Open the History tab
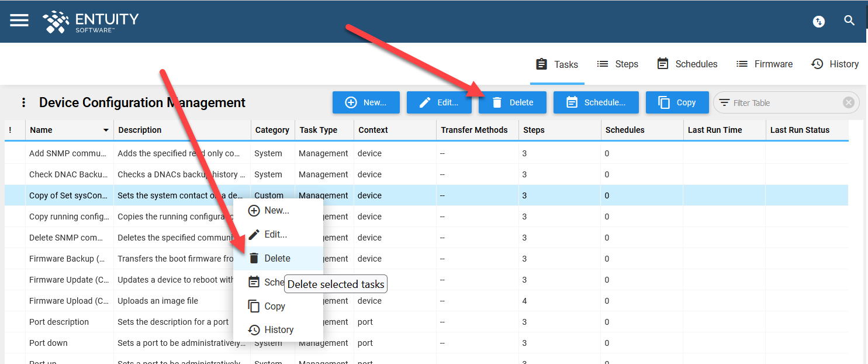The height and width of the screenshot is (364, 868). point(835,64)
